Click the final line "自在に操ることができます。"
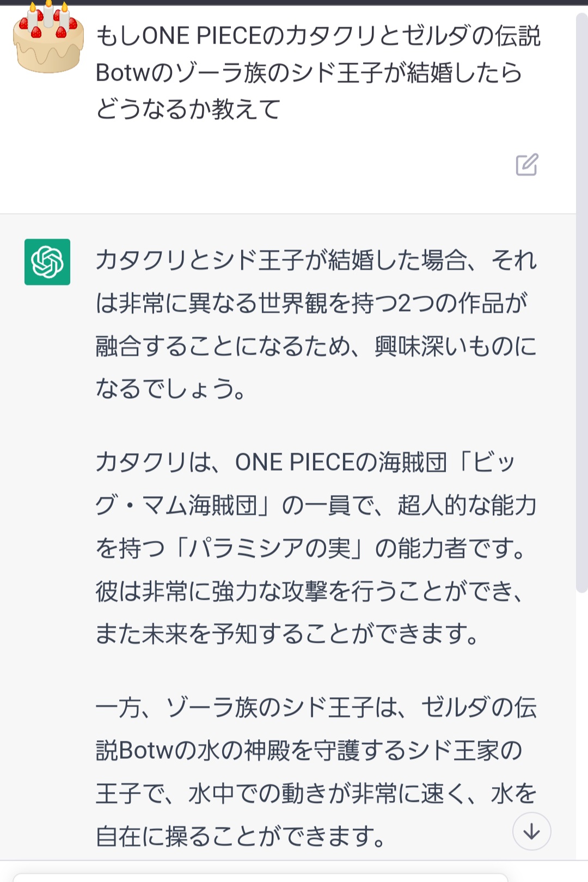The height and width of the screenshot is (882, 588). pyautogui.click(x=241, y=836)
